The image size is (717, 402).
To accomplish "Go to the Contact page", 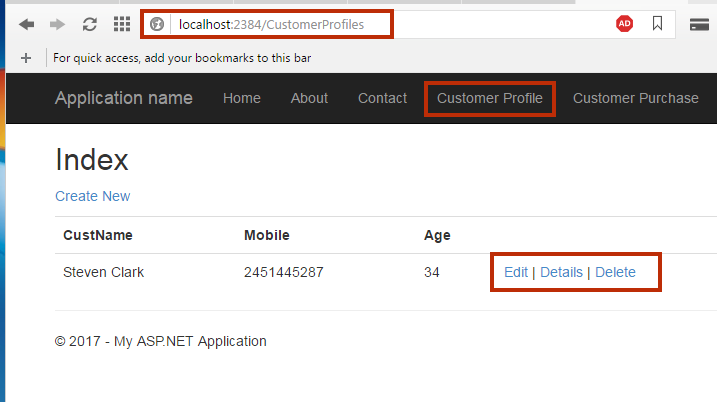I will tap(382, 98).
